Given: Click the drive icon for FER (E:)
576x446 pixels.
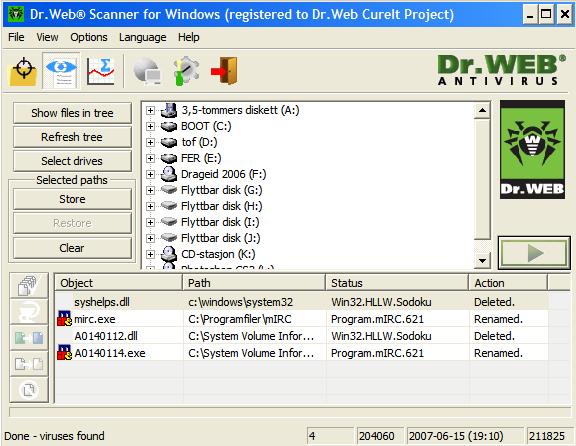Looking at the screenshot, I should tap(169, 158).
